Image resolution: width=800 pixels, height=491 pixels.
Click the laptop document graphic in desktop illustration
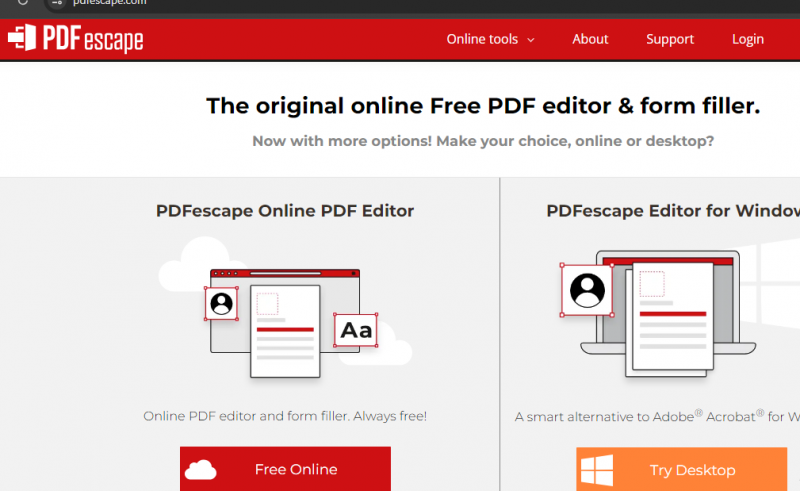[x=672, y=315]
